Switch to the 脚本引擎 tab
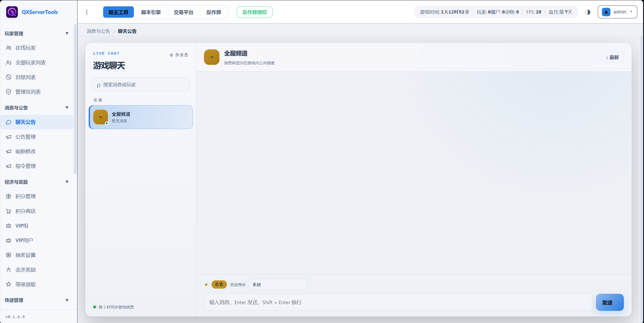 151,12
